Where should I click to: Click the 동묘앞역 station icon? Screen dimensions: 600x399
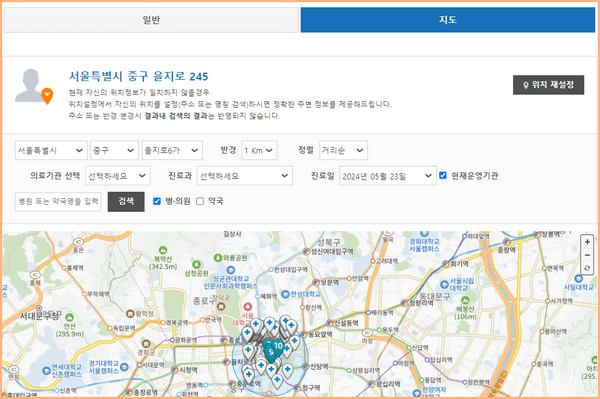coord(304,334)
